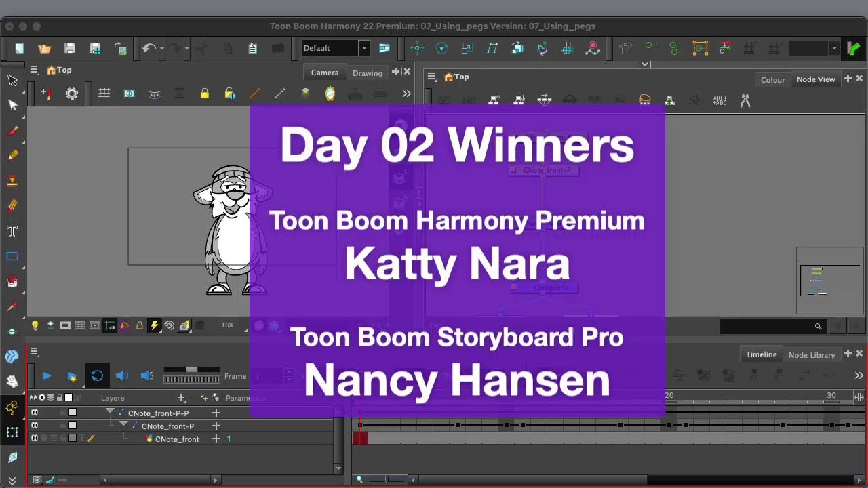868x488 pixels.
Task: Click the Rigging tool red-dot icon
Action: [593, 48]
